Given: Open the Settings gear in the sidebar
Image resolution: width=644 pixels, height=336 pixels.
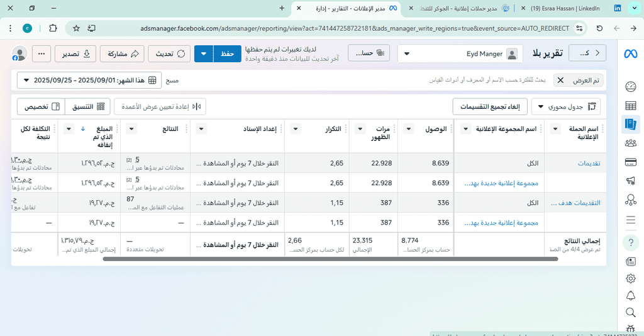Looking at the screenshot, I should point(631,278).
